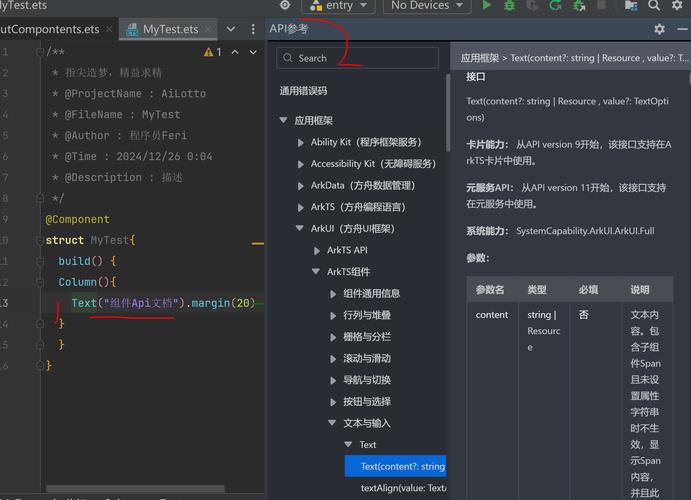Expand 栅格与分栏 tree node

333,337
